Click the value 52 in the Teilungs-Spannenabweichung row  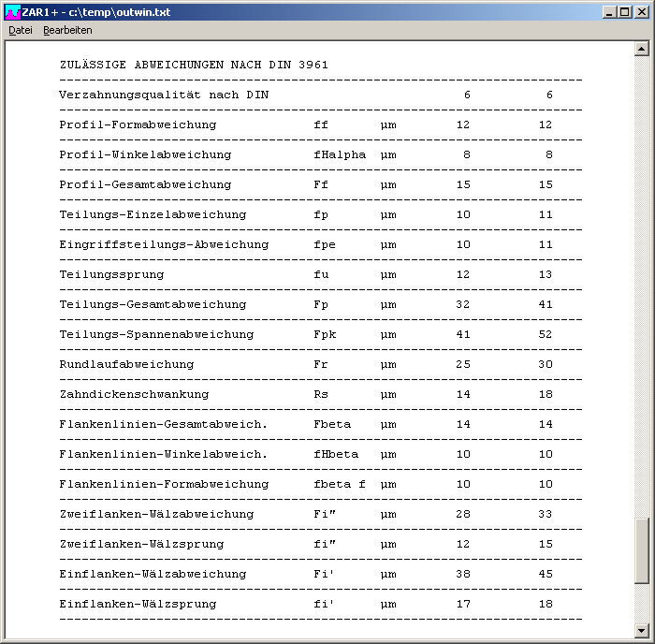pos(545,334)
